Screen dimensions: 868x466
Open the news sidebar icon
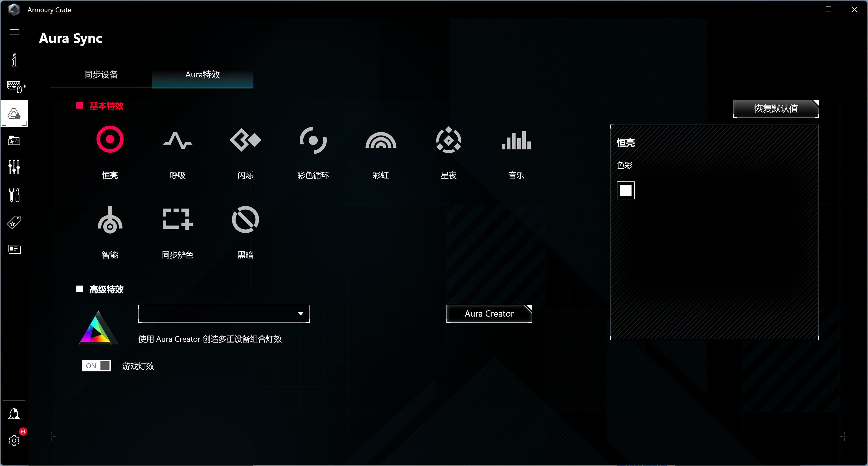click(14, 249)
